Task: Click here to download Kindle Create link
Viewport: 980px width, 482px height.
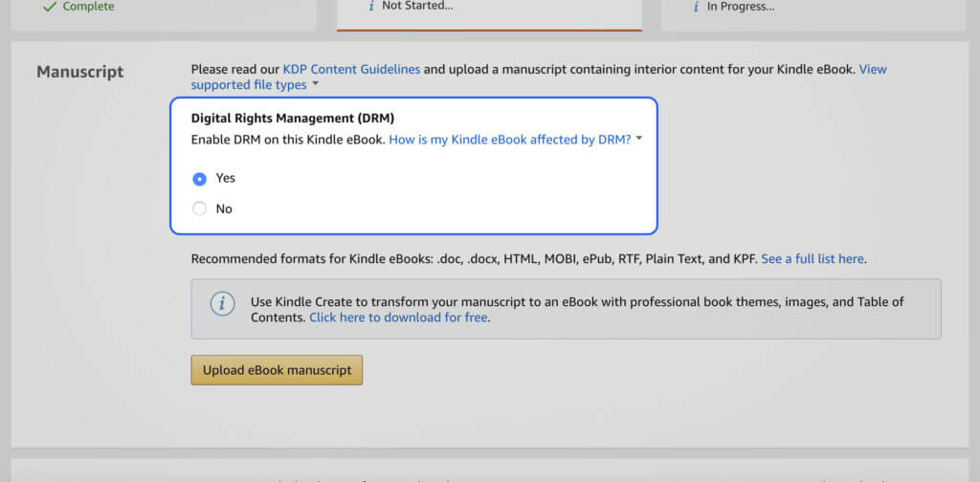Action: 398,318
